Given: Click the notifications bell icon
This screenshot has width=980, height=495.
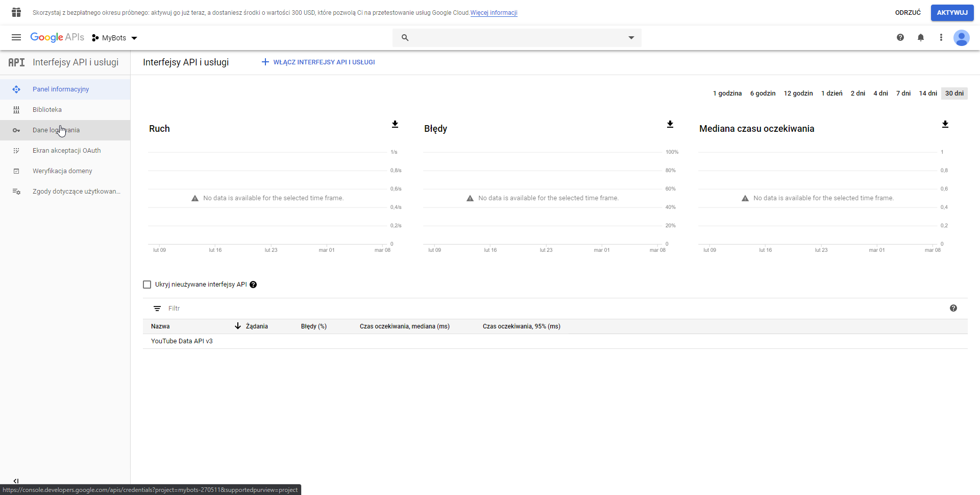Looking at the screenshot, I should [920, 37].
